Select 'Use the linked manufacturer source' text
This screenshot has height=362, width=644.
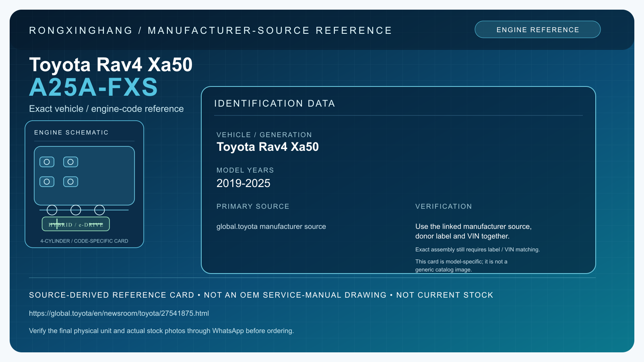click(x=473, y=231)
